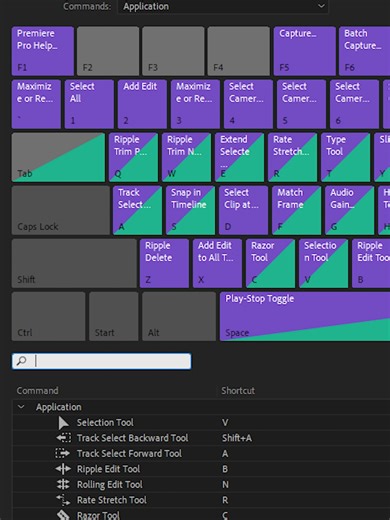390x520 pixels.
Task: Select the Track Select Forward Tool row
Action: [201, 453]
